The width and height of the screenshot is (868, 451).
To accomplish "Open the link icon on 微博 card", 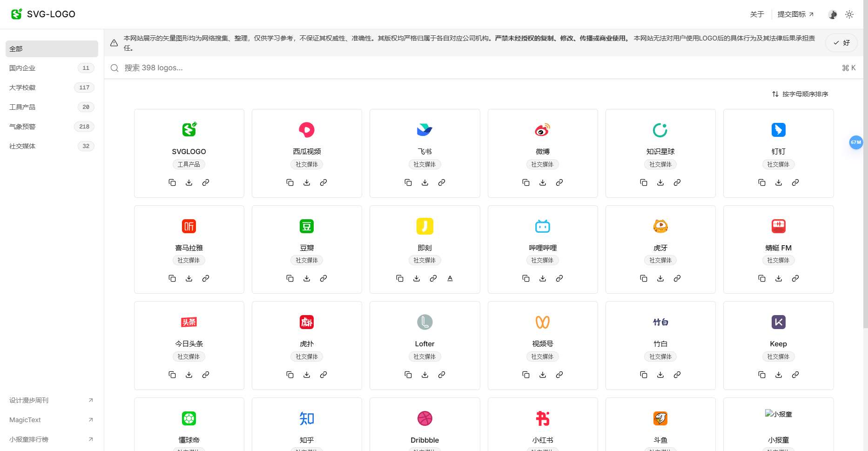I will click(x=559, y=182).
